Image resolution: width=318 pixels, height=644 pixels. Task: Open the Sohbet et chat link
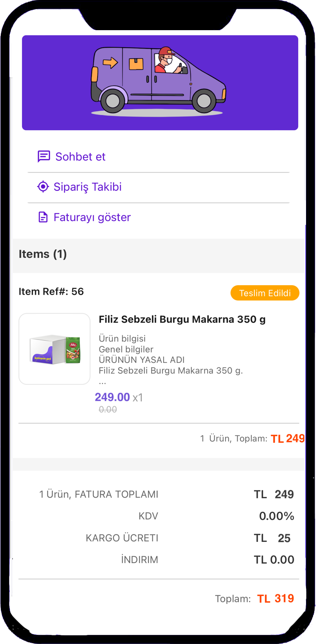click(x=80, y=157)
